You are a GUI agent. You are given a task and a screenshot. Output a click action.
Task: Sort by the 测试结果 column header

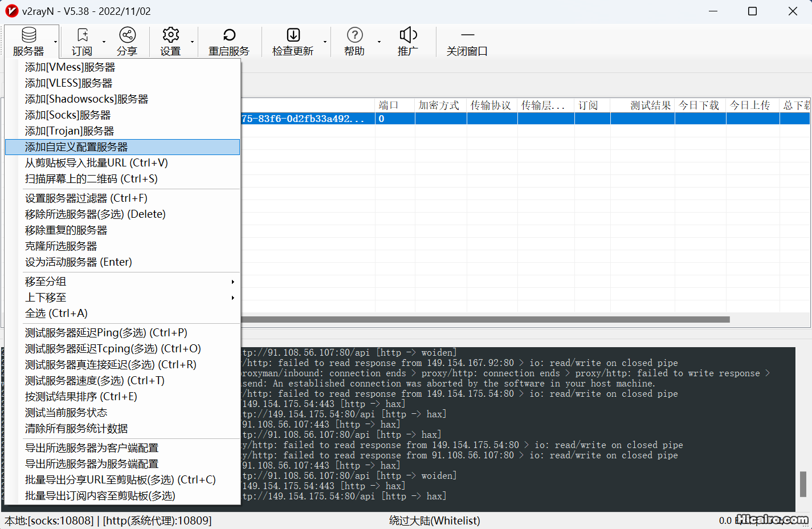[642, 105]
